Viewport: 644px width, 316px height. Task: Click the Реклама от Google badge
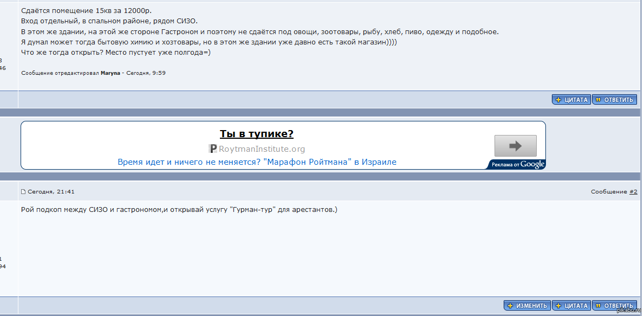tap(518, 164)
